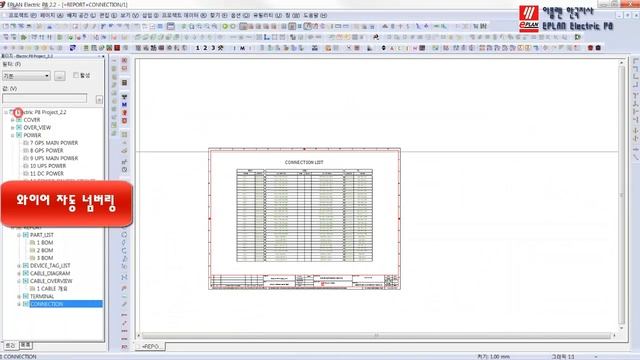This screenshot has width=640, height=360.
Task: Select page '9 UPS MAIN POWER'
Action: pyautogui.click(x=54, y=158)
